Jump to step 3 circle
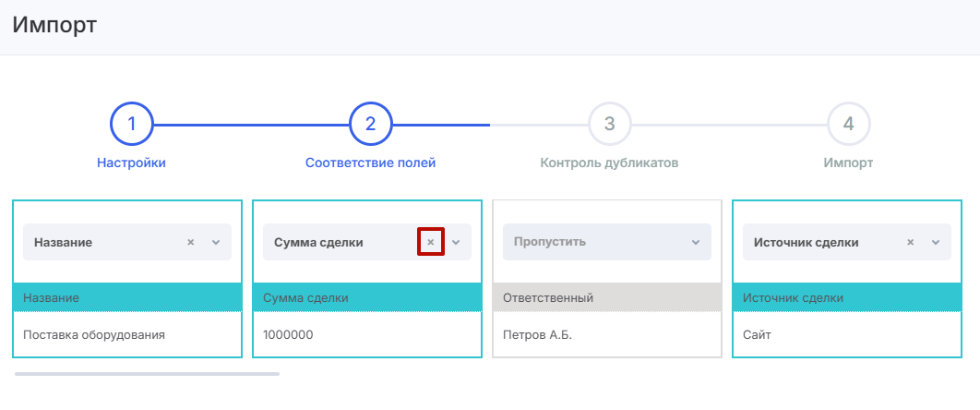 click(609, 124)
